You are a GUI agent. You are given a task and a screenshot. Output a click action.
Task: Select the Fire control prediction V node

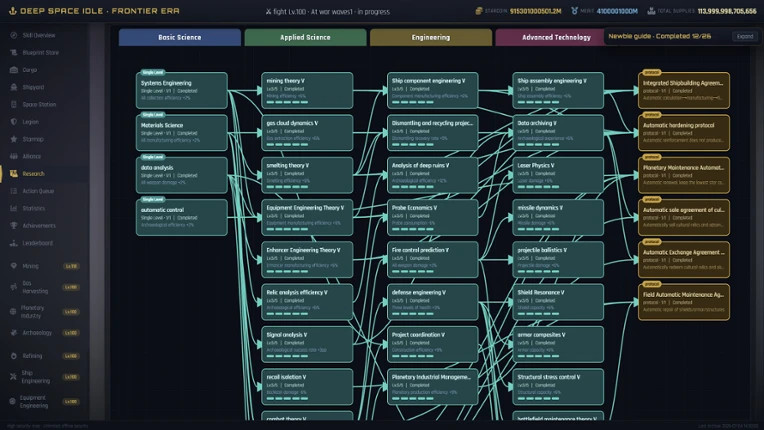click(x=433, y=260)
